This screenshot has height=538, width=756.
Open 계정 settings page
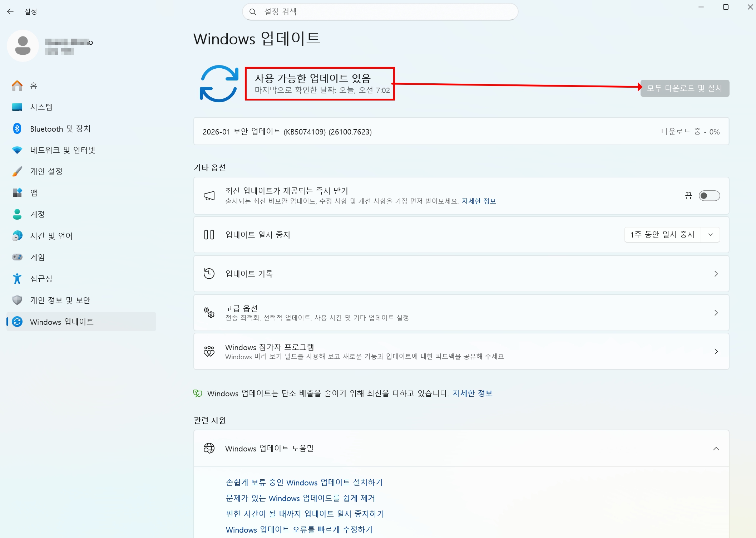(81, 214)
